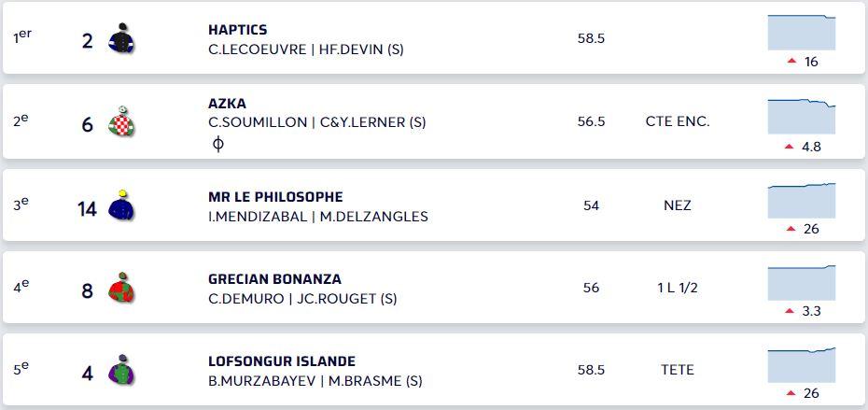Click Grecian Bonanza's odds trend graph
Viewport: 868px width, 410px height.
coord(801,282)
